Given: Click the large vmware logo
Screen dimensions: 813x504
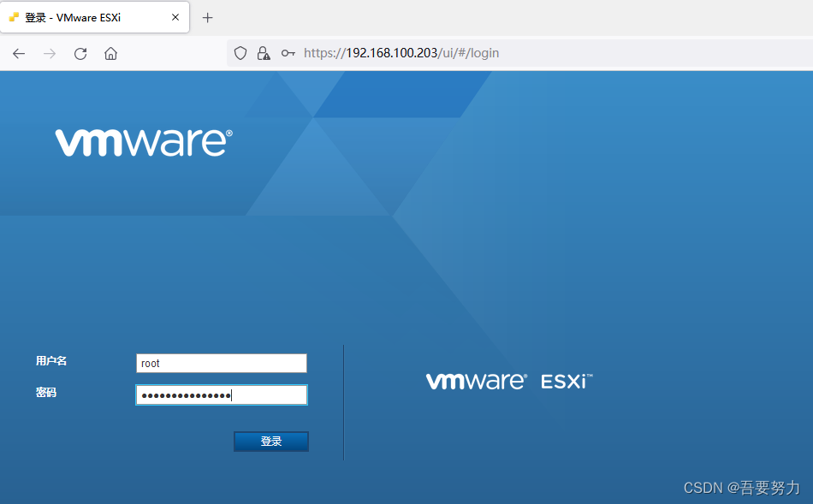Looking at the screenshot, I should tap(144, 143).
